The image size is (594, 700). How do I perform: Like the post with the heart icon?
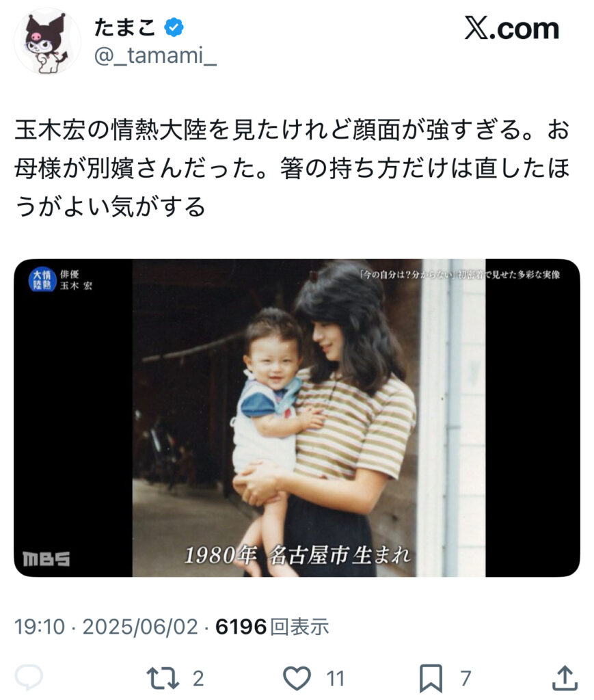tap(297, 678)
